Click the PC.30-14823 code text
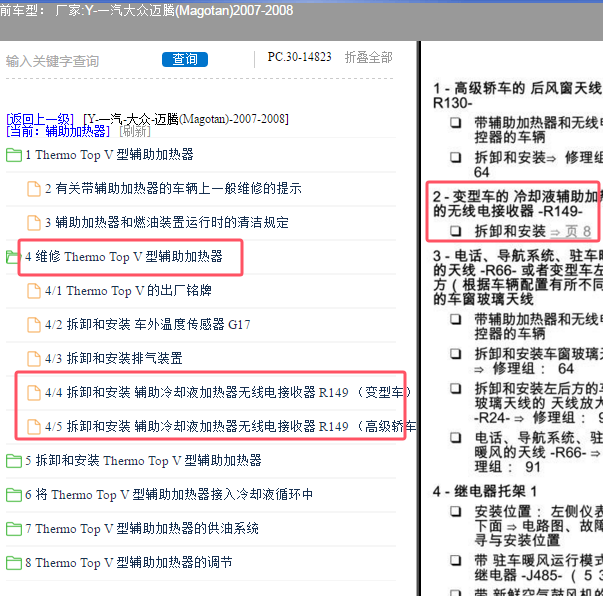The image size is (603, 596). (300, 57)
